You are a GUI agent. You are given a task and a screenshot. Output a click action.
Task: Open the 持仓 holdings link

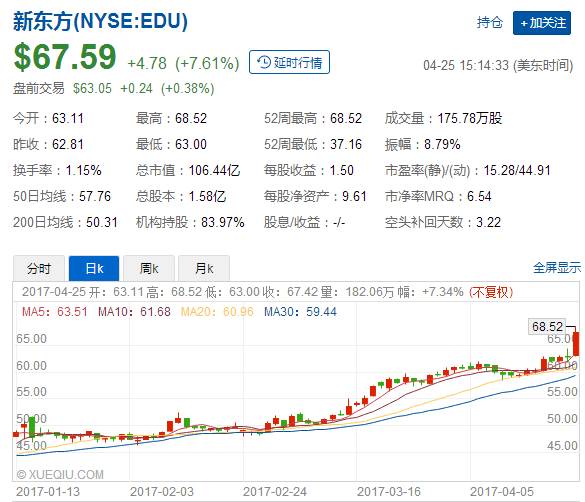click(x=489, y=22)
